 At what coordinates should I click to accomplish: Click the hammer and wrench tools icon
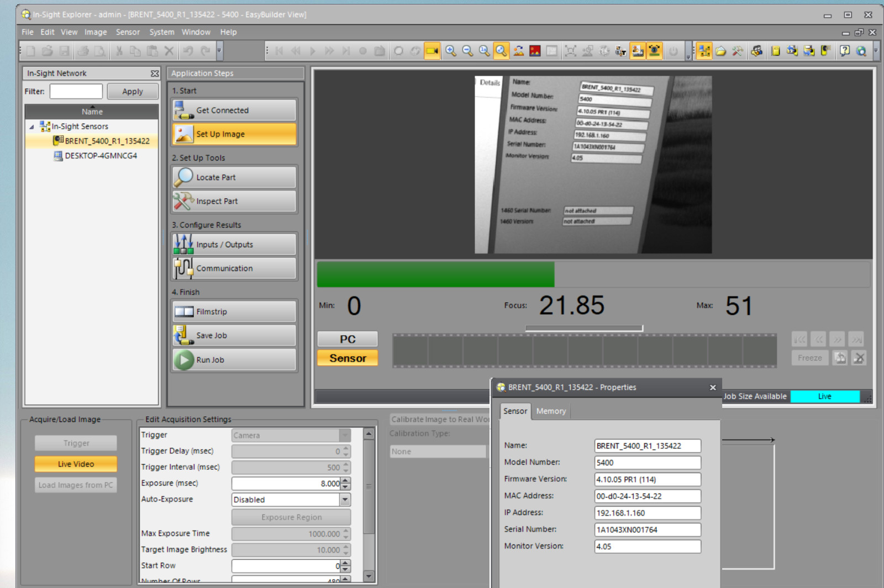(738, 51)
